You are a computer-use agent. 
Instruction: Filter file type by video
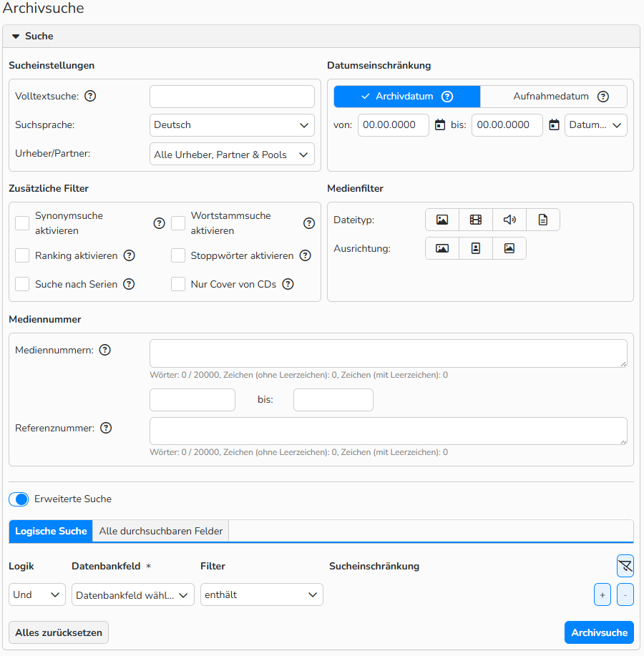476,220
